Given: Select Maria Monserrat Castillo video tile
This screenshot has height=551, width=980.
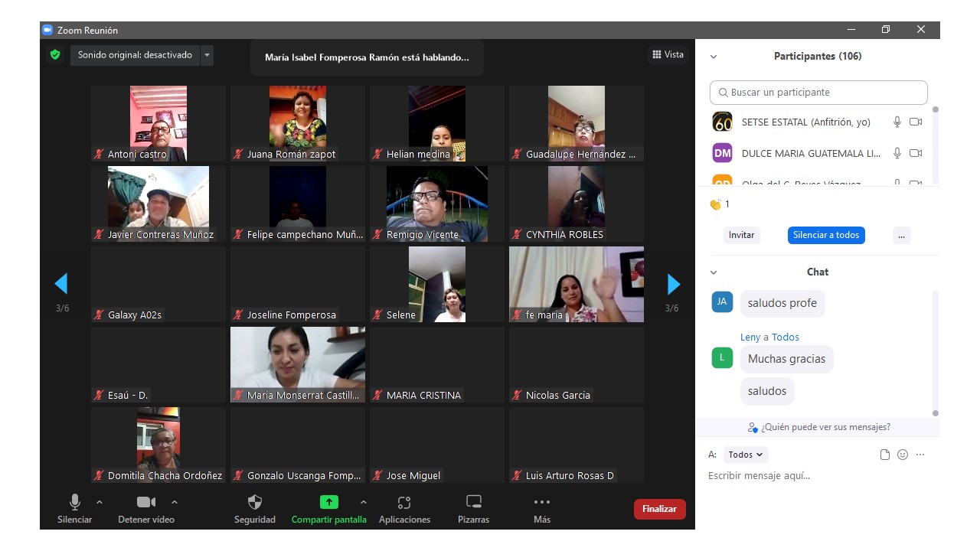Looking at the screenshot, I should tap(298, 364).
